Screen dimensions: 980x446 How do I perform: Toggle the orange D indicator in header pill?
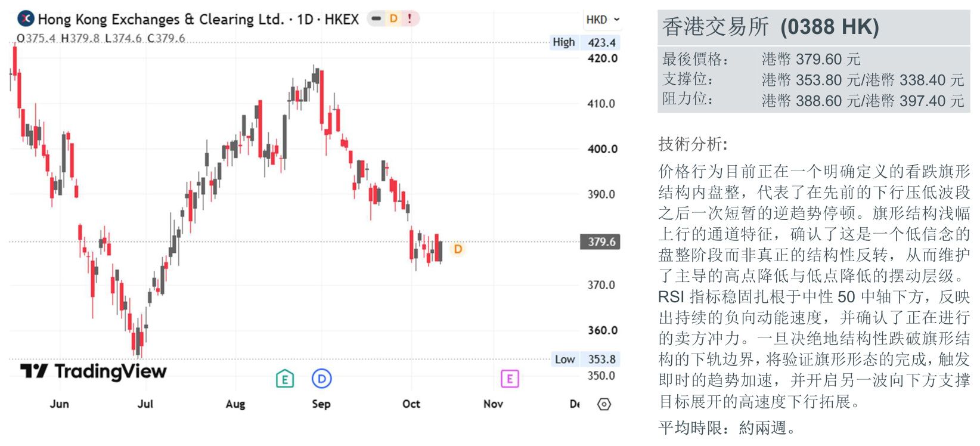click(x=393, y=19)
